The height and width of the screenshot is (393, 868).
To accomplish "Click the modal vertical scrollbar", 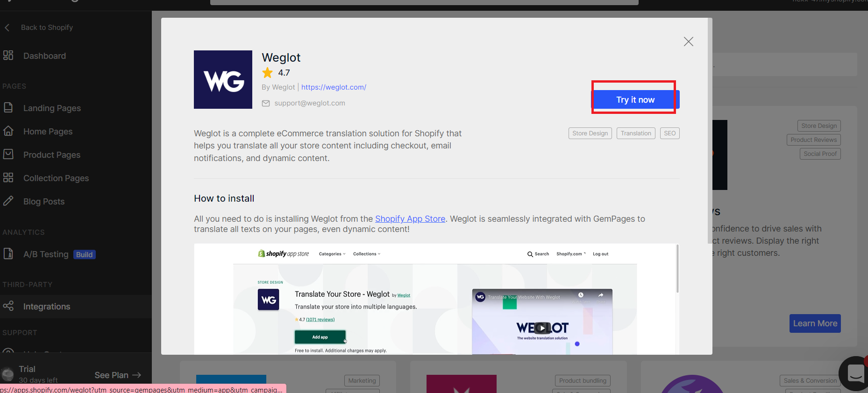I will click(710, 131).
